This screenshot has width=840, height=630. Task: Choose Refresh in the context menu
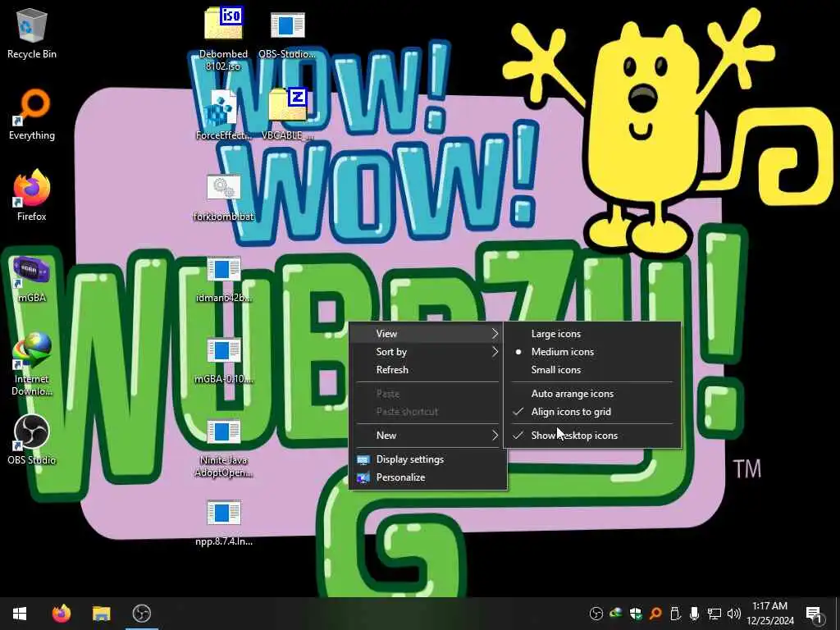point(427,370)
